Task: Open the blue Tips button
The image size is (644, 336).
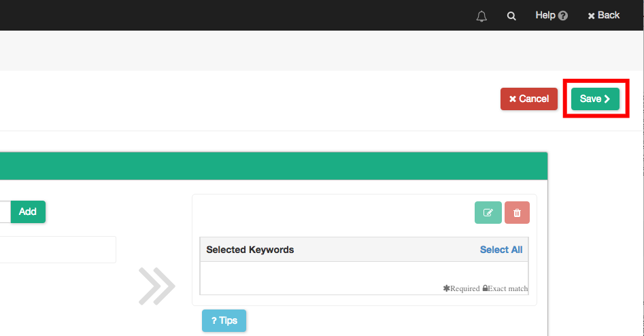Action: point(224,320)
